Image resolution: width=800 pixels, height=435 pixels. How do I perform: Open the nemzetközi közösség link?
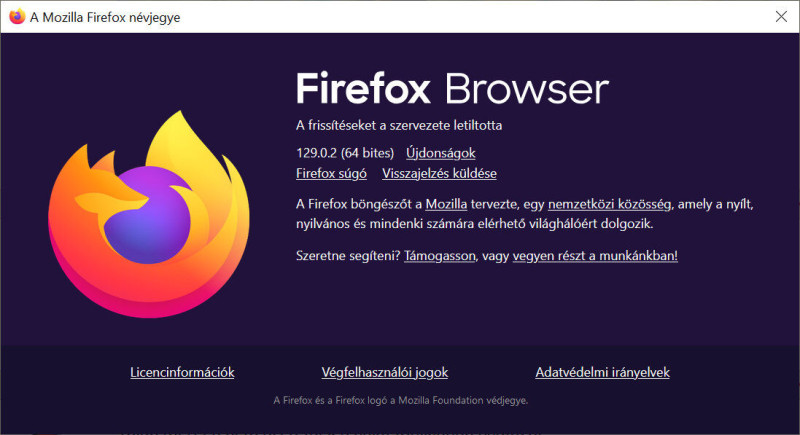[609, 204]
